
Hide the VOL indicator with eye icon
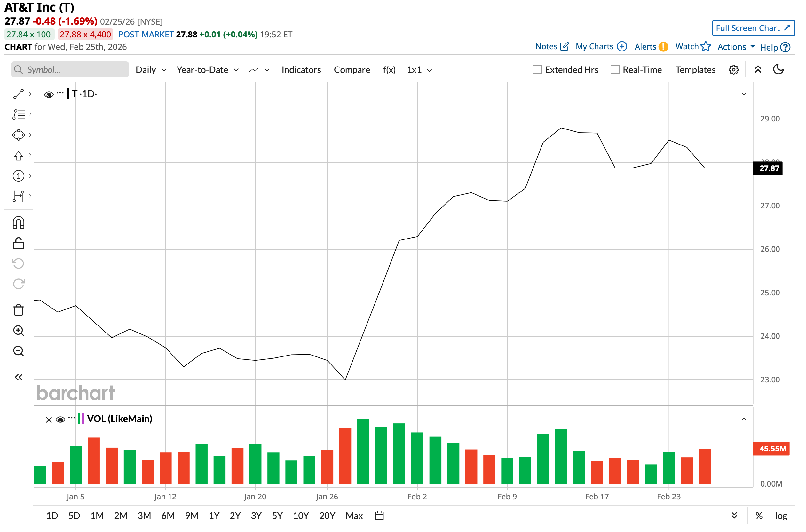tap(60, 420)
